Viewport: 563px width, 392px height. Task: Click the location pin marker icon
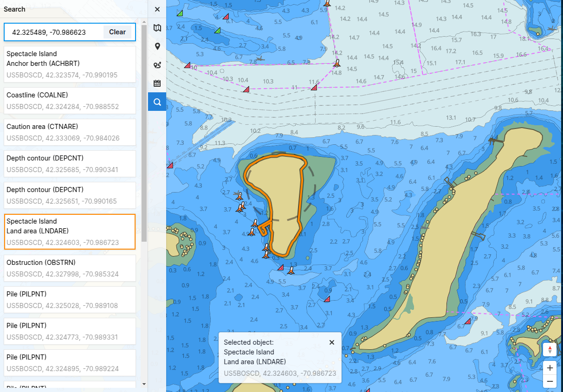coord(157,46)
